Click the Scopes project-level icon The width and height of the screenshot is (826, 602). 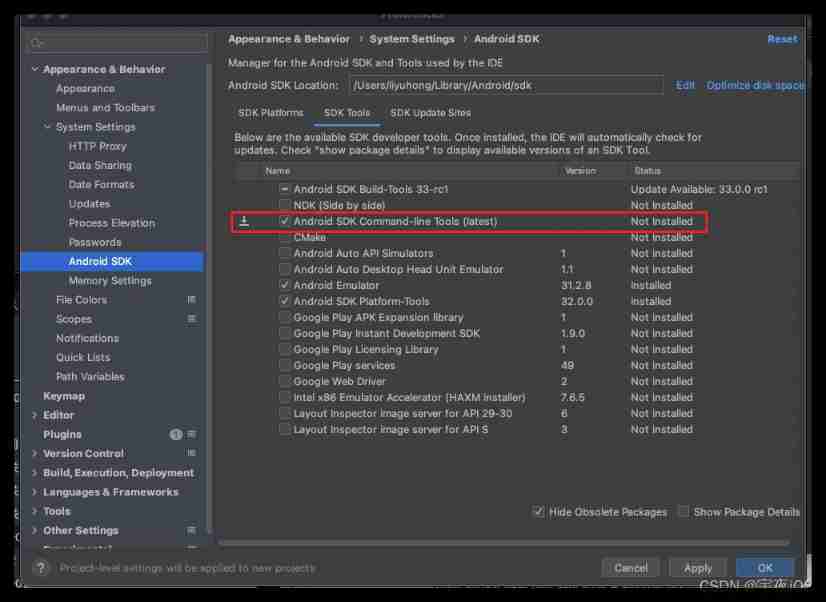[192, 319]
